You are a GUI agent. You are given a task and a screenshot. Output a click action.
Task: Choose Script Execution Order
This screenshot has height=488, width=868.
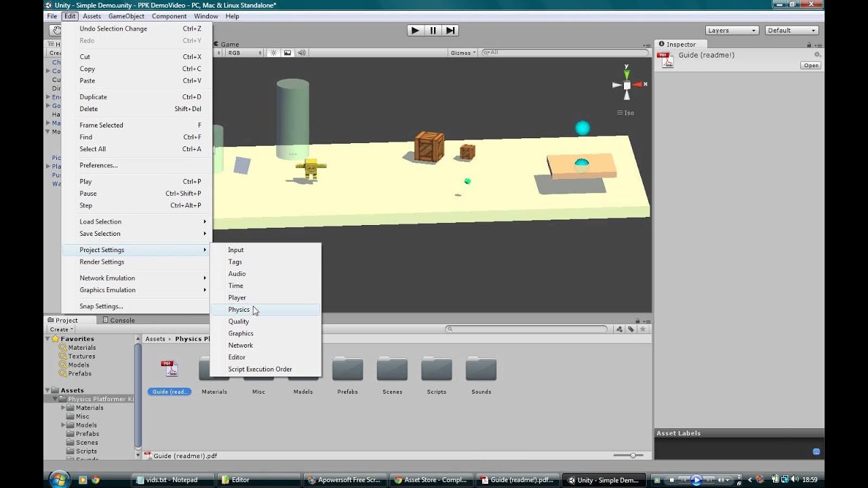pyautogui.click(x=264, y=369)
